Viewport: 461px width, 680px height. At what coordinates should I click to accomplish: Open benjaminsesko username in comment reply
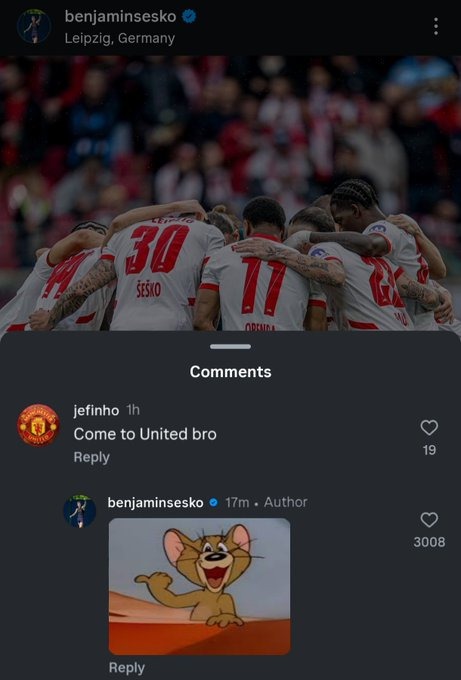click(x=155, y=502)
